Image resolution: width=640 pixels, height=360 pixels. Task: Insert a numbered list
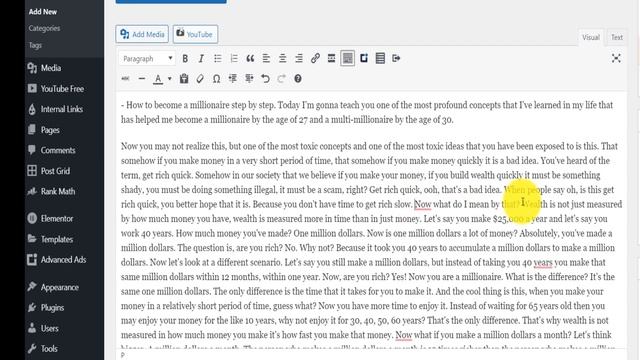point(234,58)
